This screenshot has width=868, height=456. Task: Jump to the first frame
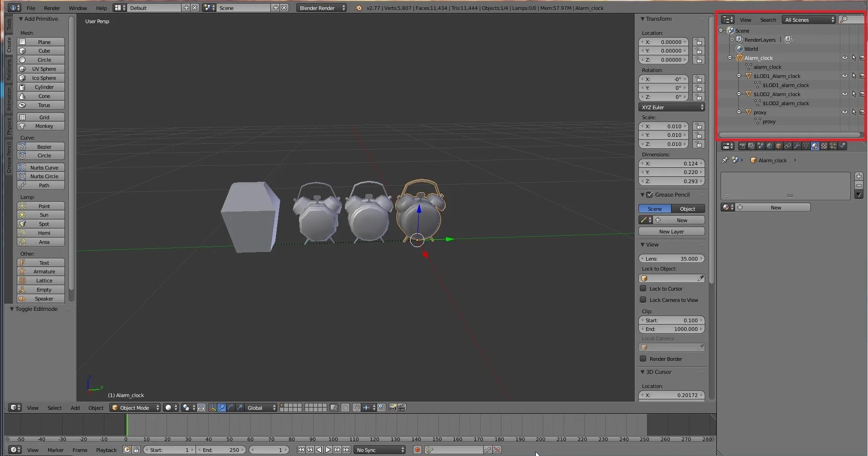pyautogui.click(x=301, y=450)
